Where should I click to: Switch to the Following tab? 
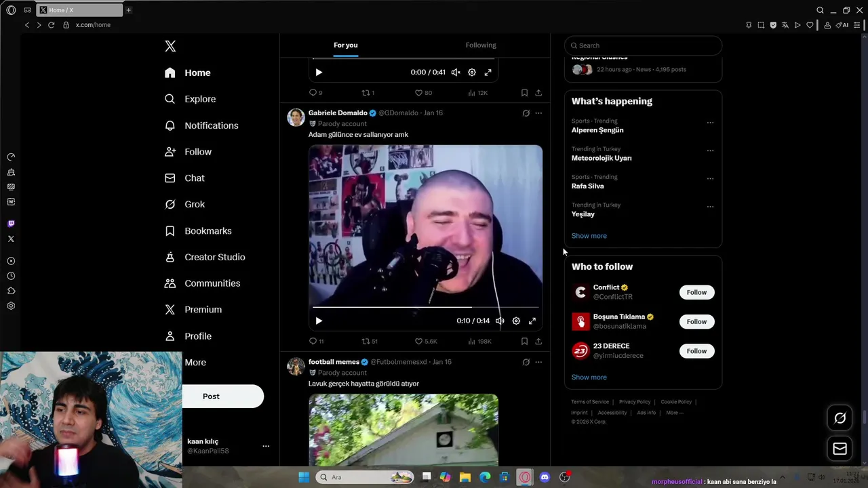click(x=481, y=45)
